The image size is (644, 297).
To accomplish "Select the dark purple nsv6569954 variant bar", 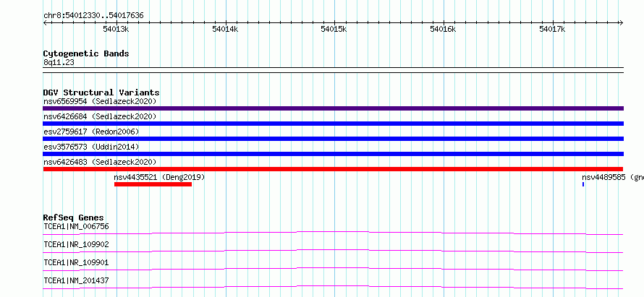I will (333, 108).
